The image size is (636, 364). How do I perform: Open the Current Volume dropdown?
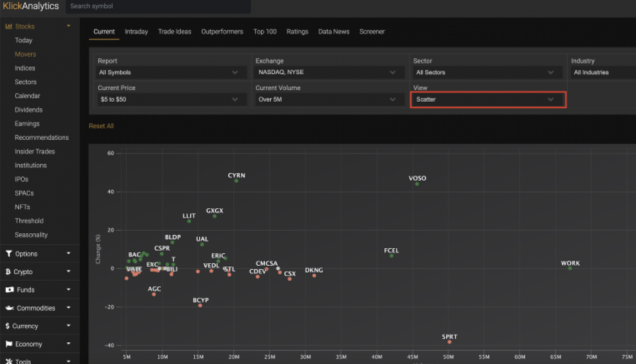(329, 99)
